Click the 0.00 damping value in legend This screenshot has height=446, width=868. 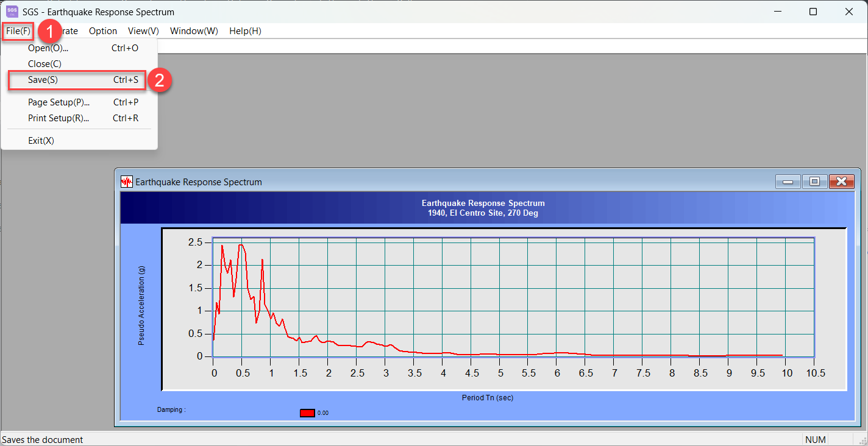(x=323, y=413)
